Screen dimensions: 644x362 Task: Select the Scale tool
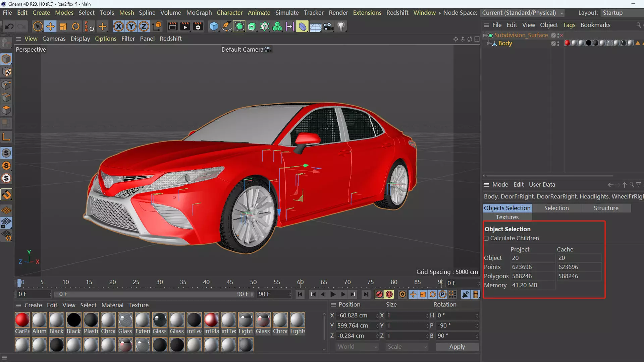[x=63, y=26]
